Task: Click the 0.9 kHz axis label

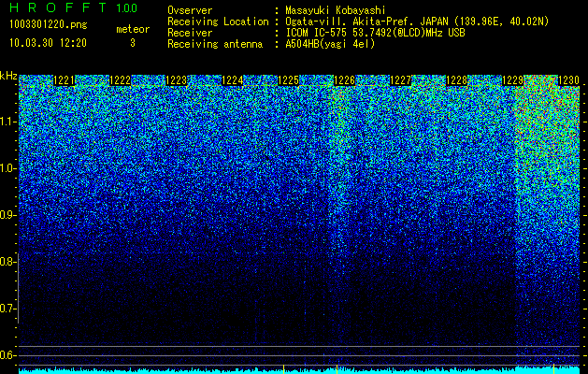Action: tap(7, 215)
